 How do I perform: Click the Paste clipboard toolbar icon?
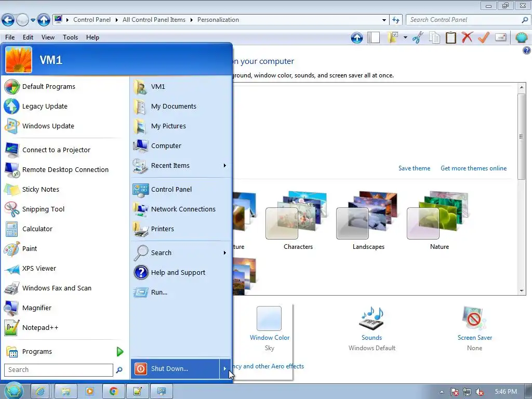450,37
